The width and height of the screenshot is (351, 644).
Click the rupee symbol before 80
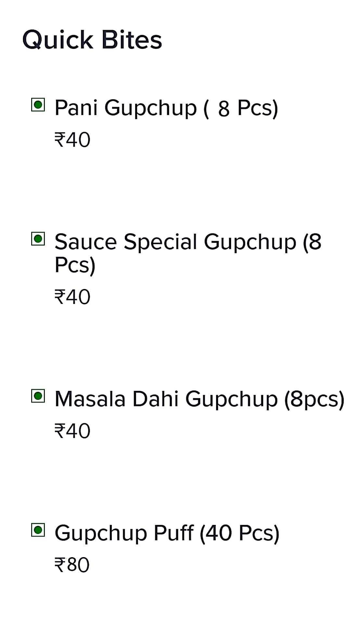point(60,565)
